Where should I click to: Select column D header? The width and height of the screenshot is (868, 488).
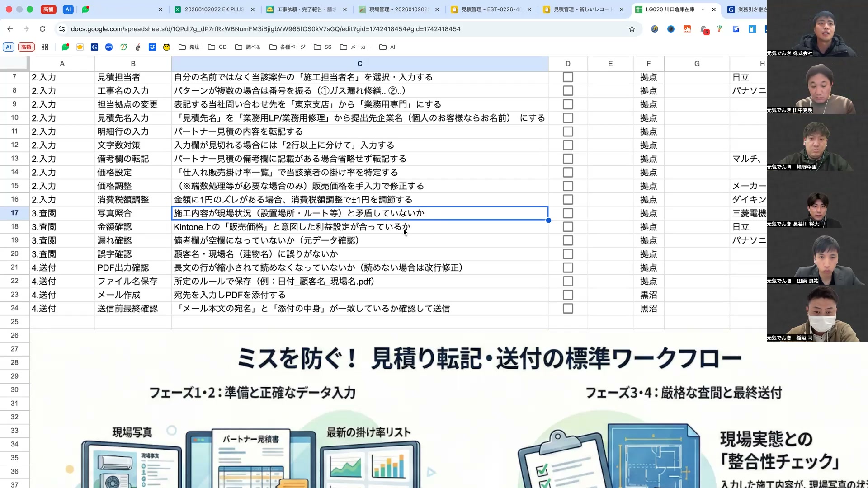[568, 64]
